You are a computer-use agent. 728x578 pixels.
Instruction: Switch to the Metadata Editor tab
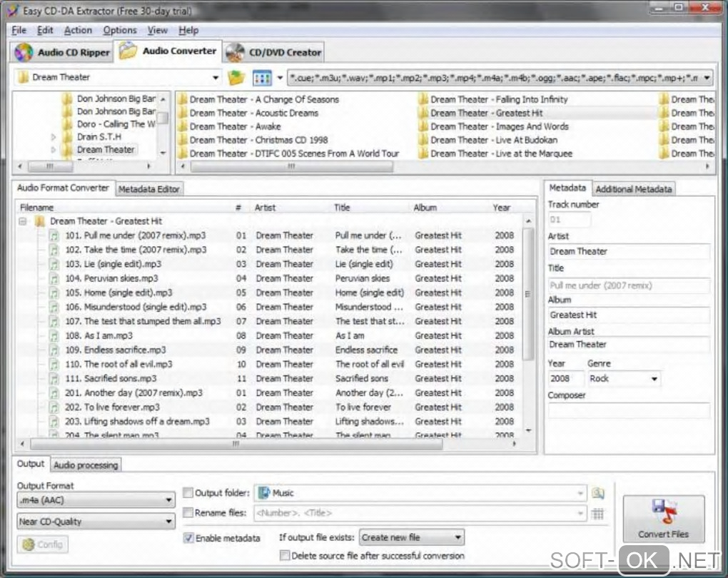(148, 189)
